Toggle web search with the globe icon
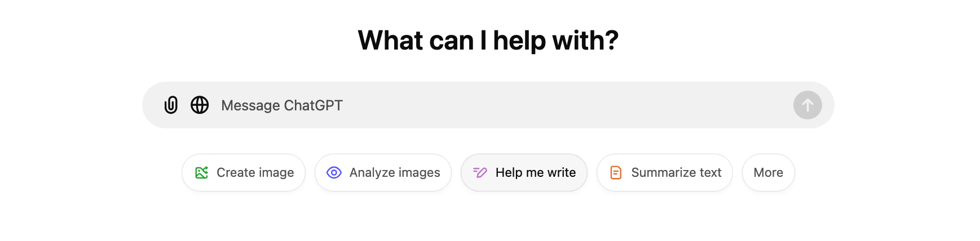Viewport: 980px width, 241px height. click(200, 105)
